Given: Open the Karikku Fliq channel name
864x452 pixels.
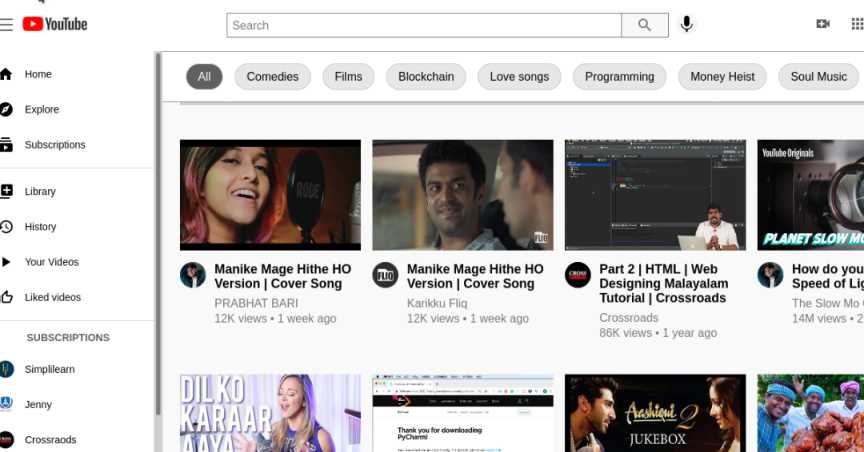Looking at the screenshot, I should [x=437, y=303].
